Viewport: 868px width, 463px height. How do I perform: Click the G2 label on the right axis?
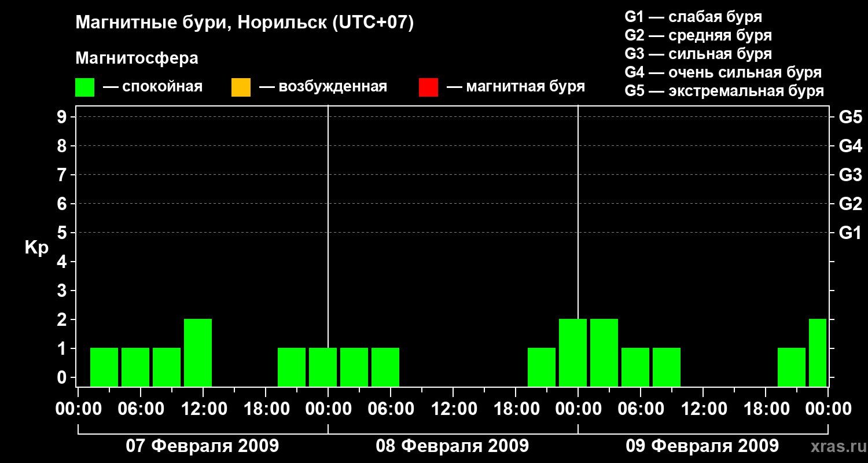851,204
